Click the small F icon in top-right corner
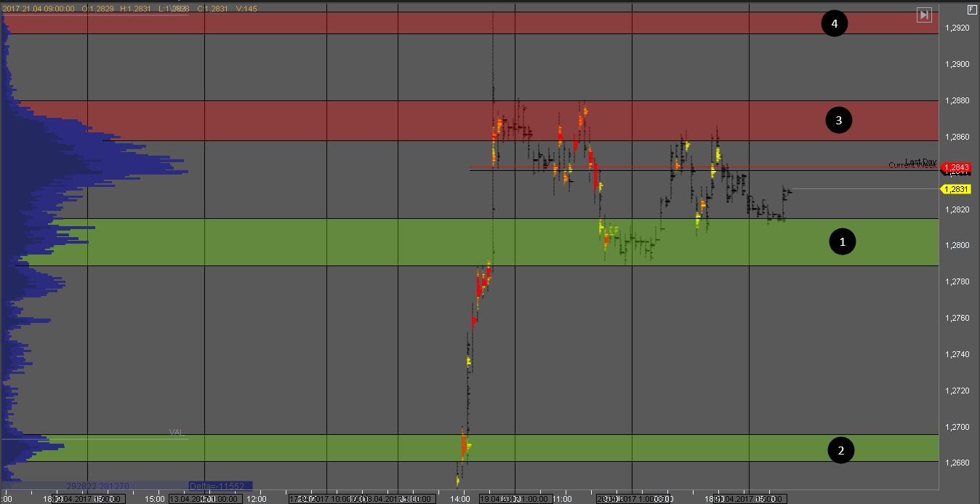980x504 pixels. click(971, 9)
